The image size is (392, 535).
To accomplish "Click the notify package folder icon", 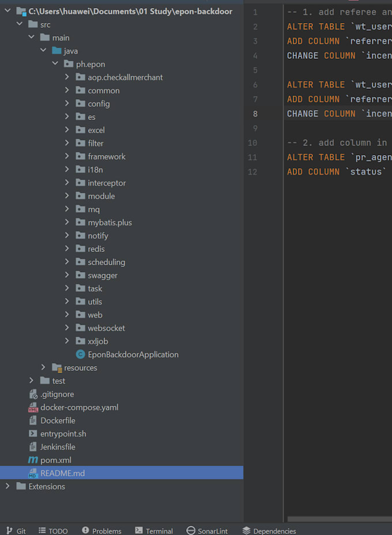I will (80, 235).
